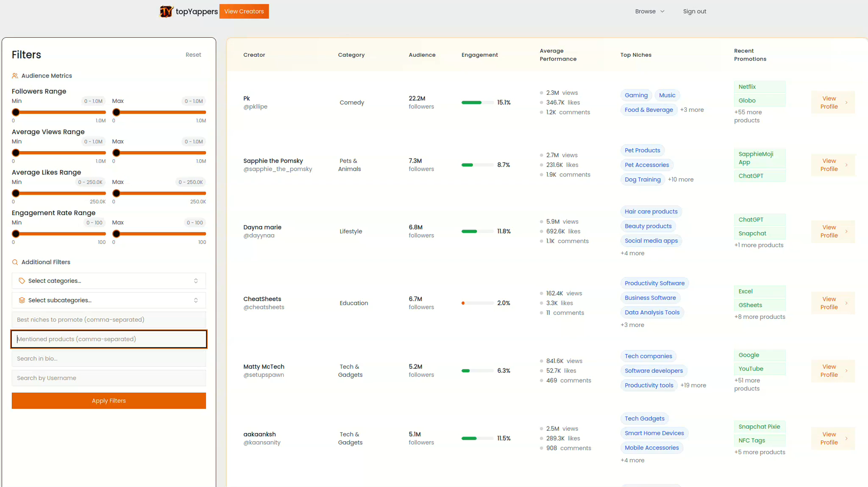Click the @setupspawn username

(264, 375)
